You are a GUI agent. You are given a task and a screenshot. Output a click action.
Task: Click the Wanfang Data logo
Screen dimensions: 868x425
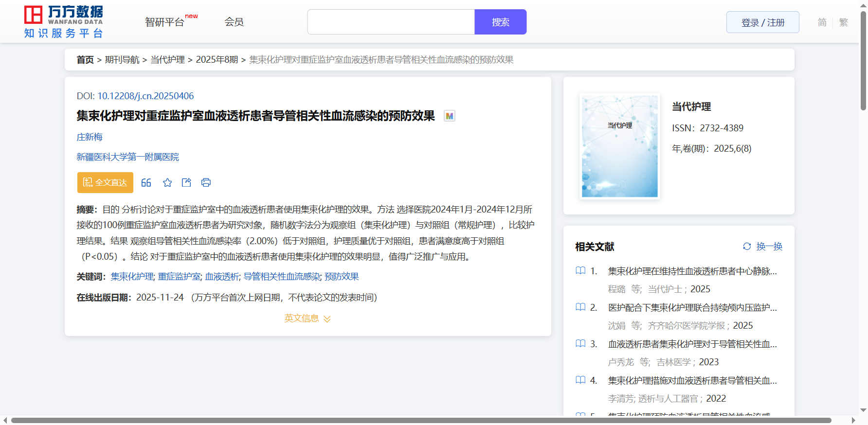64,22
